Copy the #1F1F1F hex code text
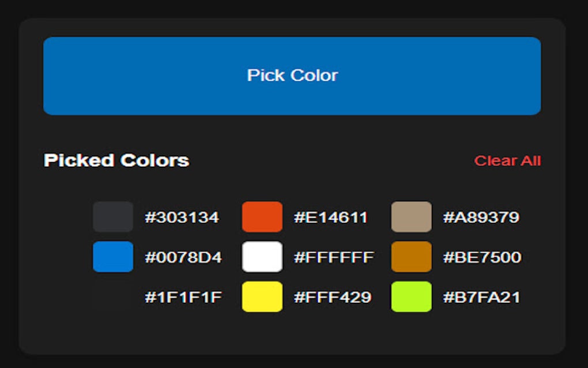 [x=183, y=298]
